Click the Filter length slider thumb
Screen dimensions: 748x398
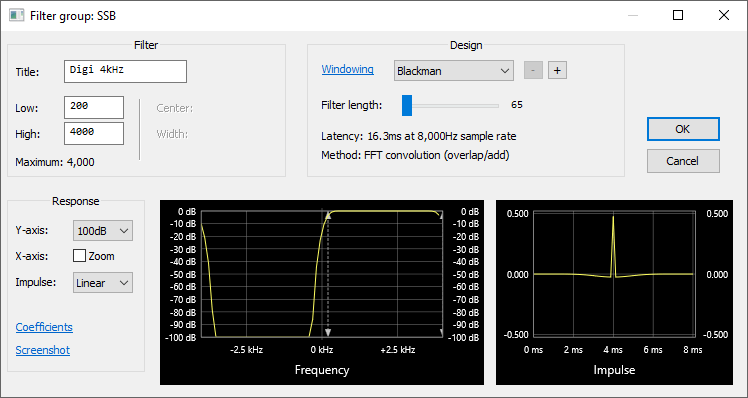[x=407, y=105]
